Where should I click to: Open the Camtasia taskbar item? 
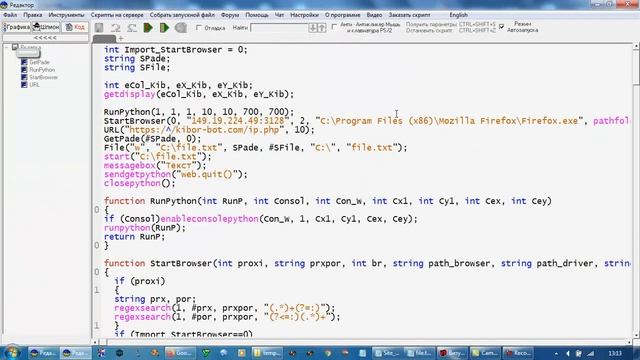[x=484, y=353]
